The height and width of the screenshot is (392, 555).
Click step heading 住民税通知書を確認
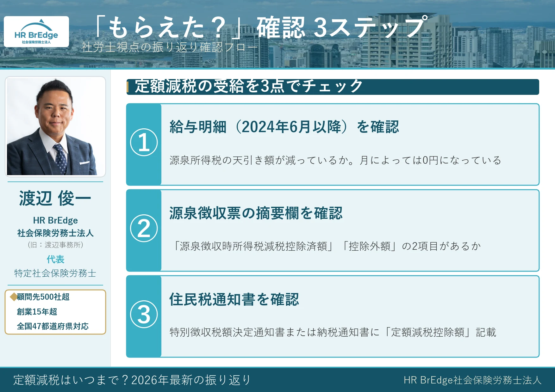pos(234,299)
